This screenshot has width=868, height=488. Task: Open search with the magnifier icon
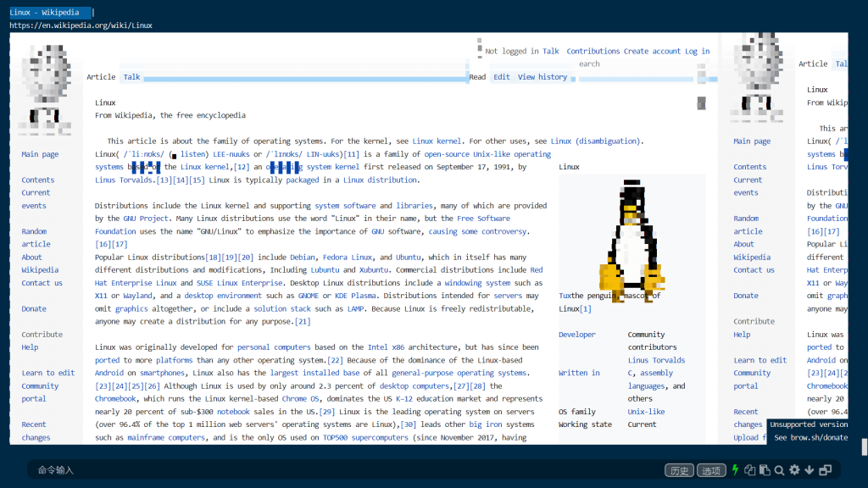click(780, 469)
